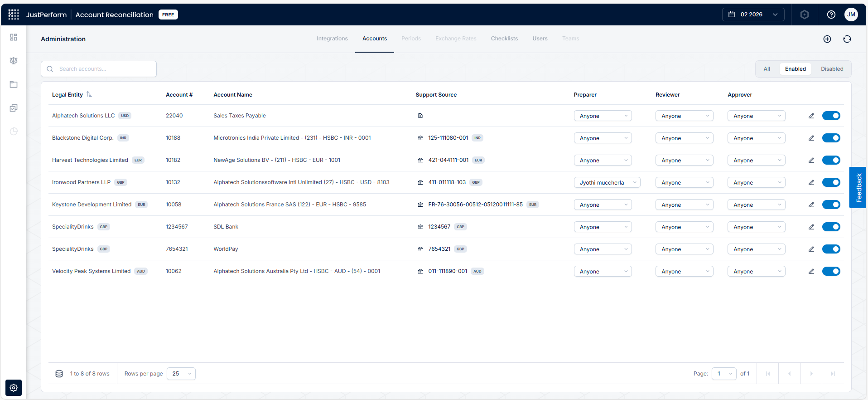868x400 pixels.
Task: Disable the Sales Taxes Payable account toggle
Action: pos(831,116)
